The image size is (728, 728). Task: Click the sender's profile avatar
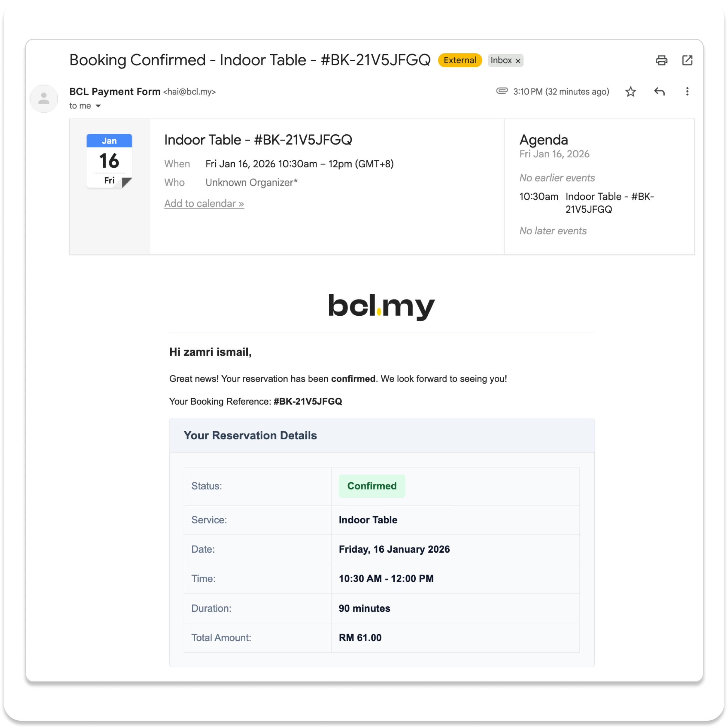point(44,99)
